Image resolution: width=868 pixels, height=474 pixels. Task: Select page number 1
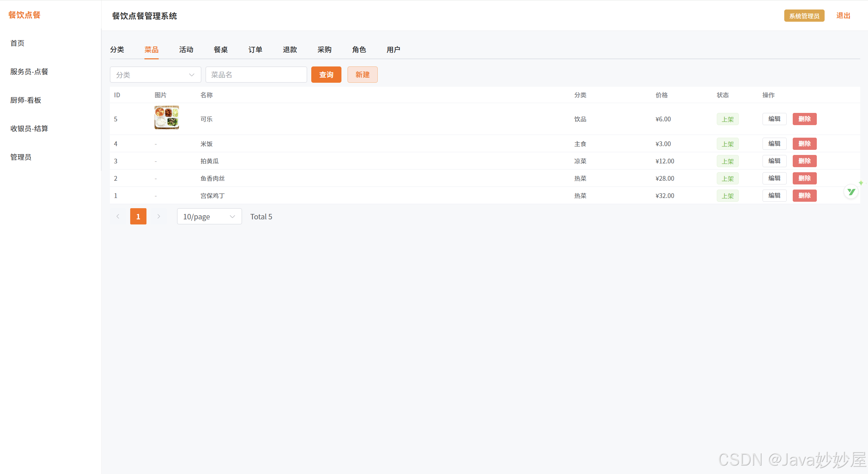pos(138,216)
